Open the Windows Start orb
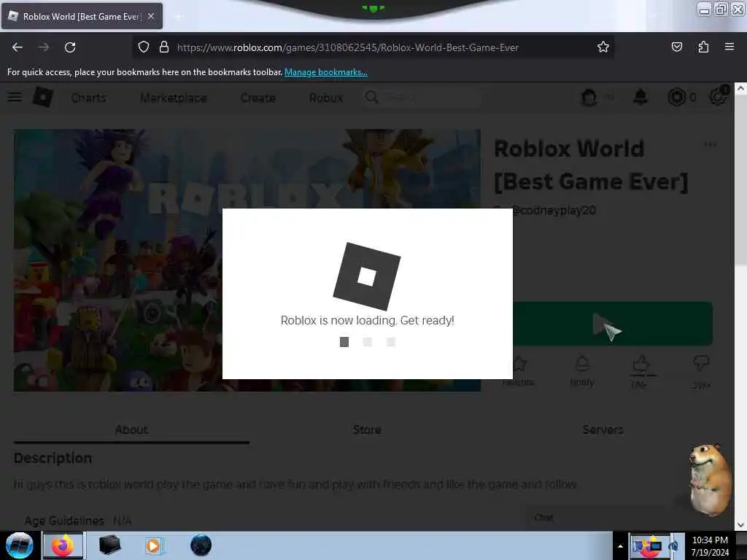Screen dimensions: 747x560 pyautogui.click(x=19, y=545)
